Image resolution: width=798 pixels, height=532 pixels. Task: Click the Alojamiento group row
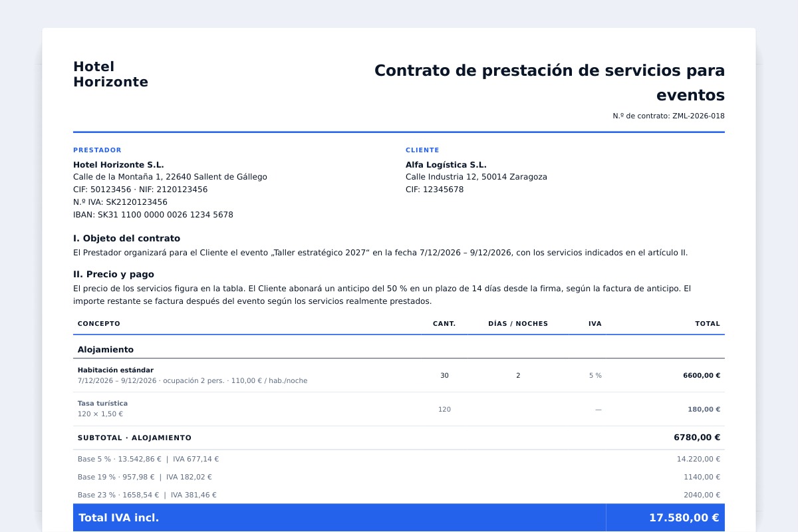[399, 349]
